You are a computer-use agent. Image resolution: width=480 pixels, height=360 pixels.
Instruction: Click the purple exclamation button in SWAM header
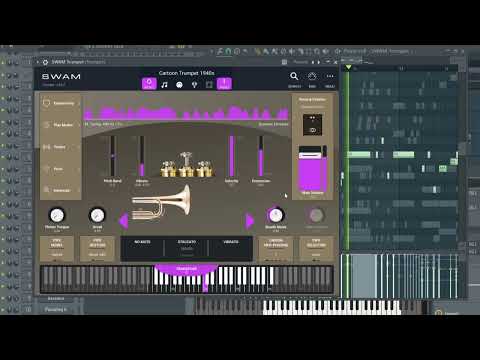pos(224,84)
